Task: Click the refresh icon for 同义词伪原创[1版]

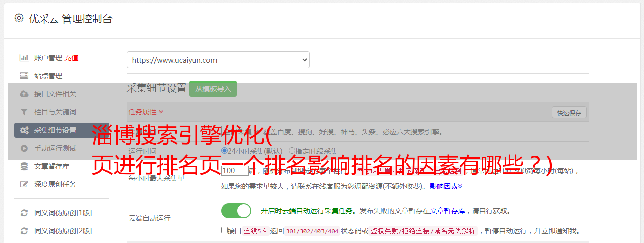Action: (x=24, y=213)
